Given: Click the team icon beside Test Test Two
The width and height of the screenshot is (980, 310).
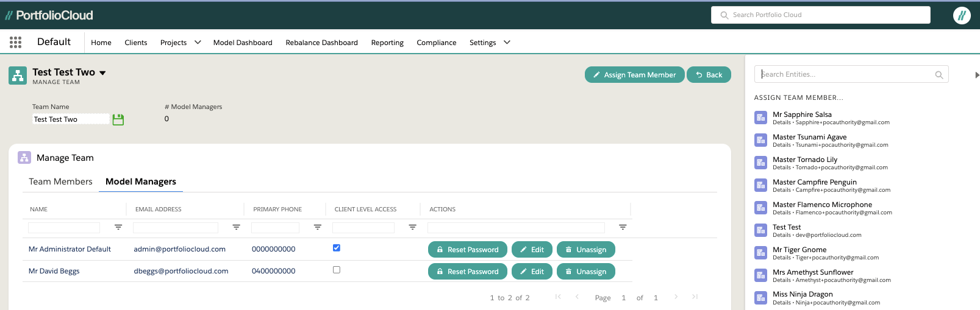Looking at the screenshot, I should [x=18, y=76].
